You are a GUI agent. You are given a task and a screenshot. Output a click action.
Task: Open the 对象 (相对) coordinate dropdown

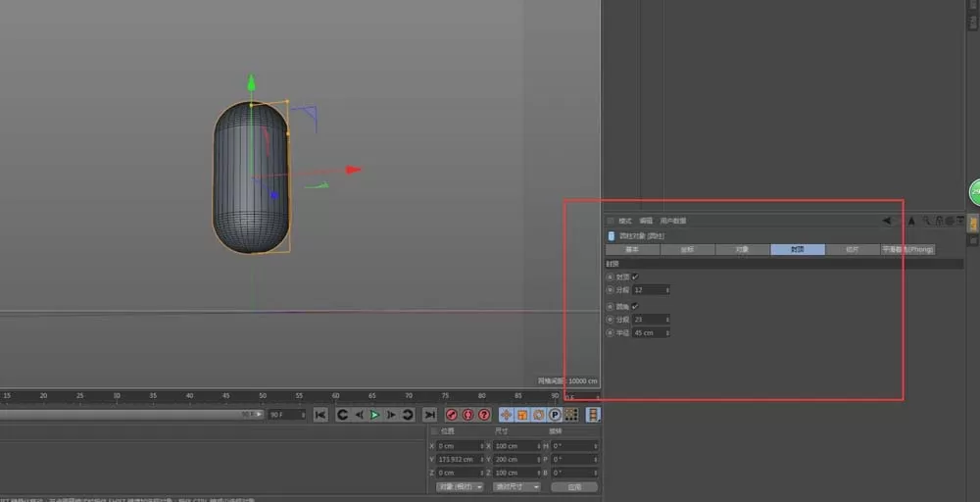(460, 486)
